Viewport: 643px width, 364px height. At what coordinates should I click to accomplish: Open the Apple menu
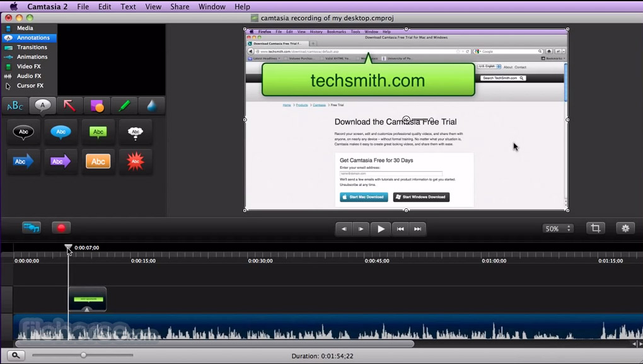pos(13,6)
